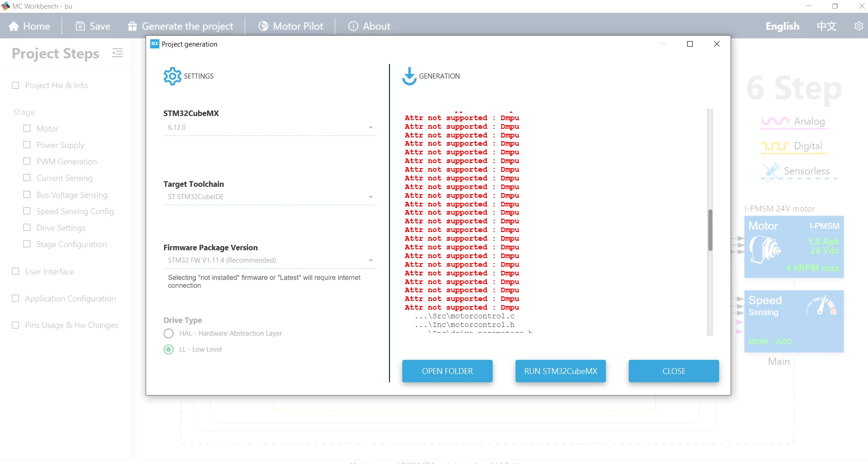Toggle the Bus Voltage Sensing checkbox
Image resolution: width=868 pixels, height=464 pixels.
27,195
